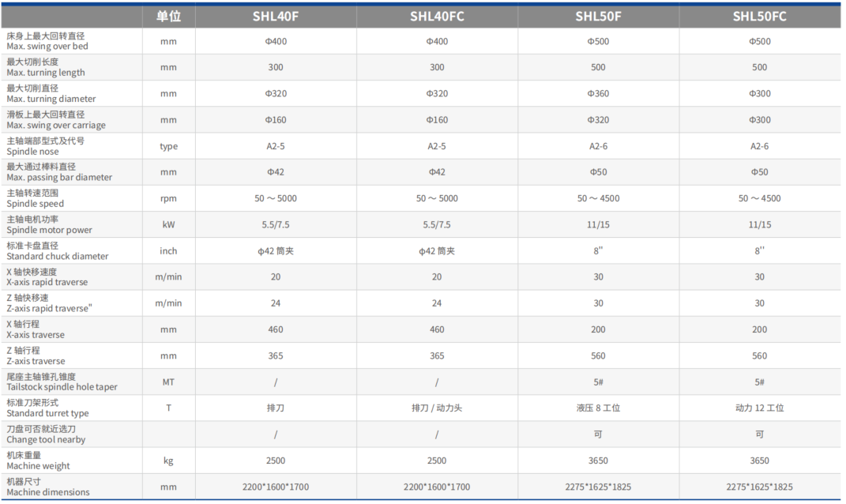Select the SHL50FC column header
This screenshot has width=846, height=504.
759,16
